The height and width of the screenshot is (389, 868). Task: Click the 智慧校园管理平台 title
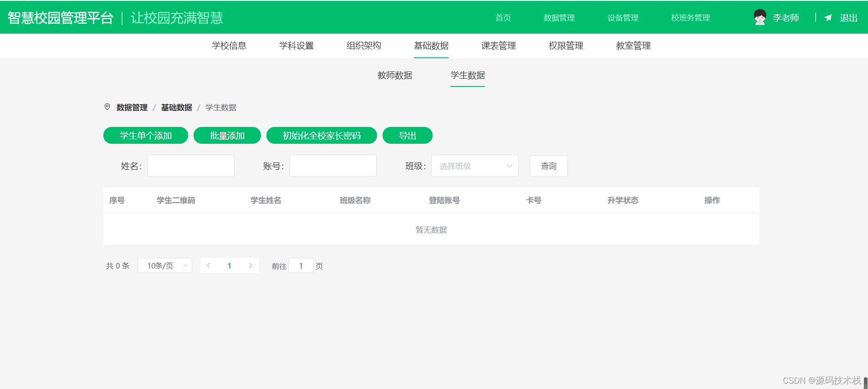(x=61, y=18)
